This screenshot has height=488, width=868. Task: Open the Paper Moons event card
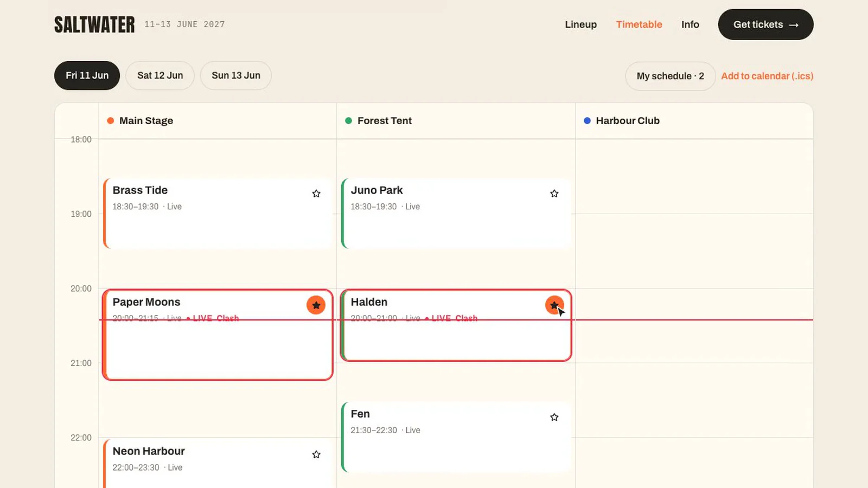pyautogui.click(x=218, y=335)
